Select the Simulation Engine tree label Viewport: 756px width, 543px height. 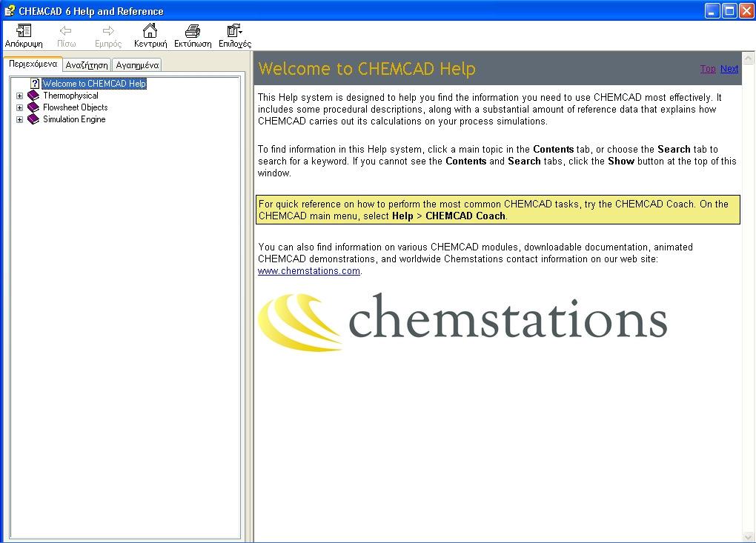pos(74,119)
